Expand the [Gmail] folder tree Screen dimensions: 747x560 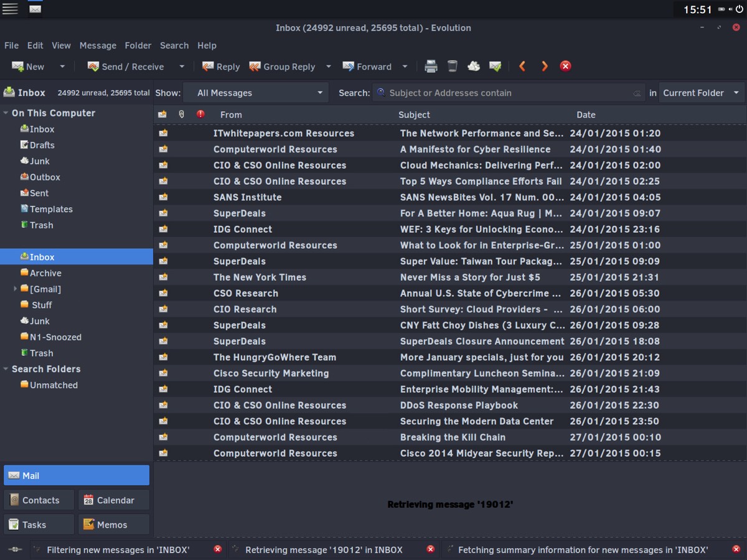[x=15, y=289]
